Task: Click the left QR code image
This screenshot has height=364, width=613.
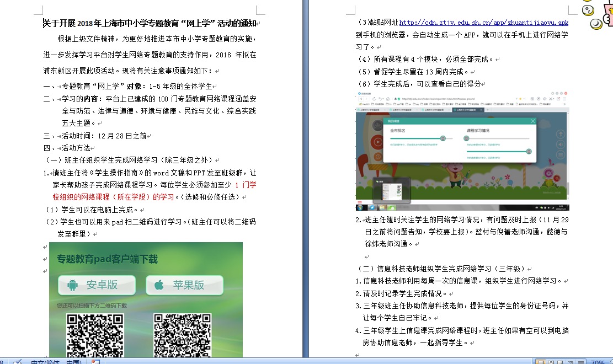Action: 95,335
